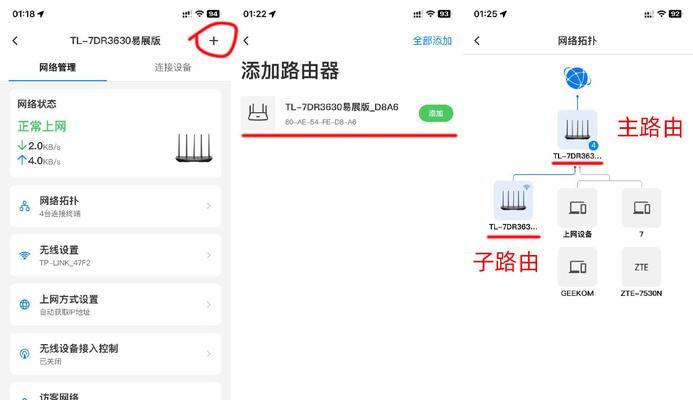This screenshot has width=693, height=400.
Task: Tap the badge 4 on main router
Action: [593, 145]
